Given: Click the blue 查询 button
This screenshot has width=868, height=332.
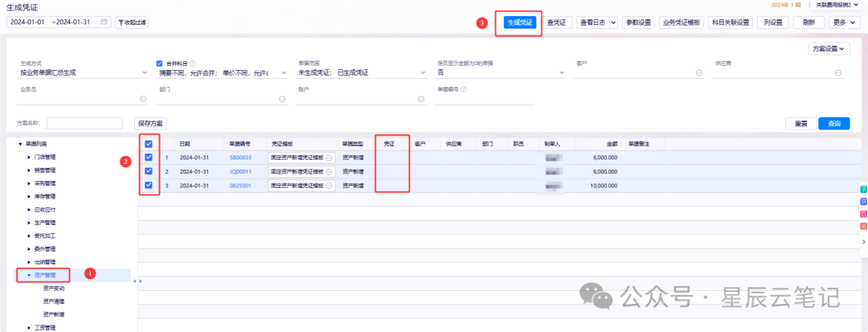Looking at the screenshot, I should point(834,123).
